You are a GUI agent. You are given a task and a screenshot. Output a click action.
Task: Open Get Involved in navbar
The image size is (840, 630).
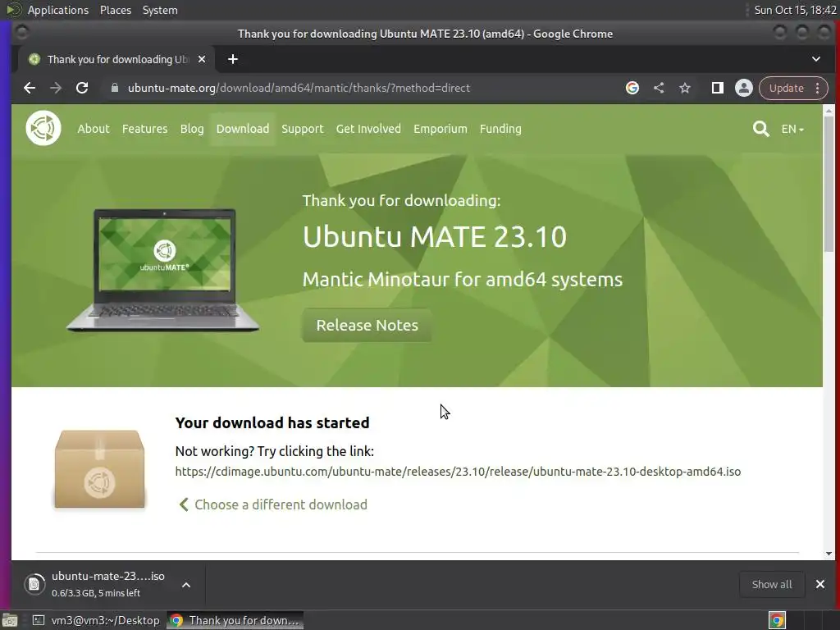click(368, 129)
